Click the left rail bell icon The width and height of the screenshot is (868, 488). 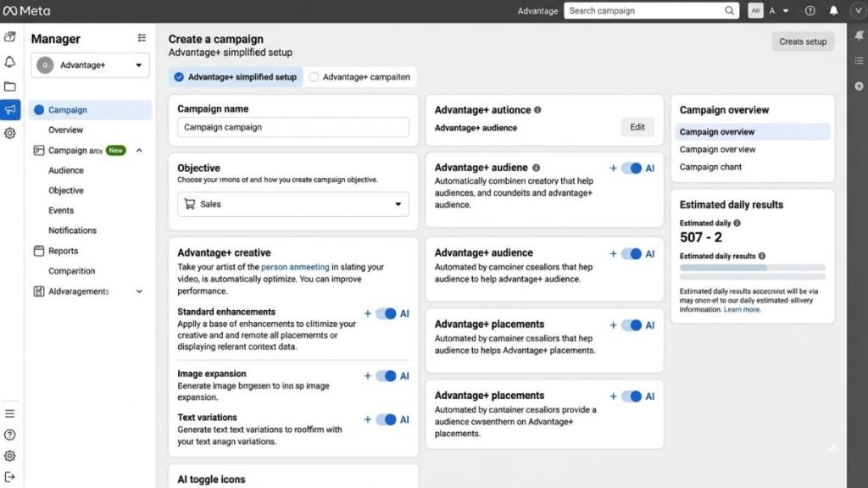pos(10,61)
